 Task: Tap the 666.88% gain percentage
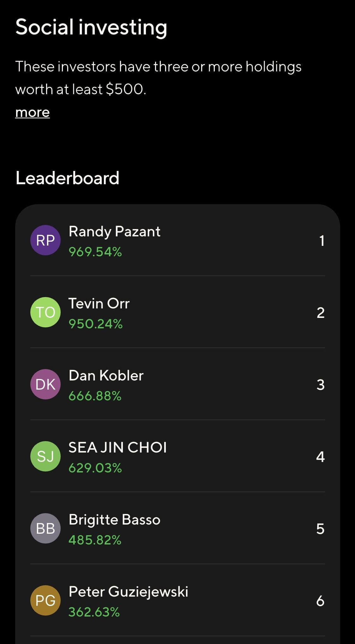pyautogui.click(x=95, y=396)
